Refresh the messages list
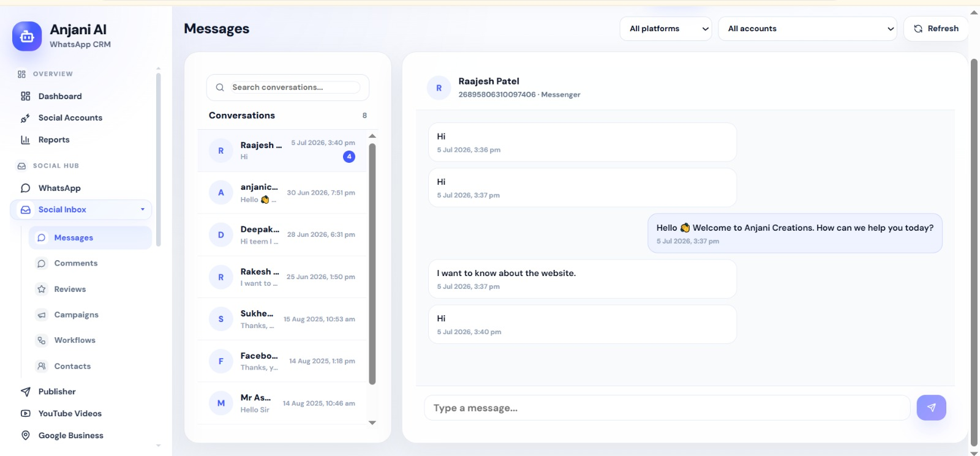This screenshot has height=456, width=980. 936,29
